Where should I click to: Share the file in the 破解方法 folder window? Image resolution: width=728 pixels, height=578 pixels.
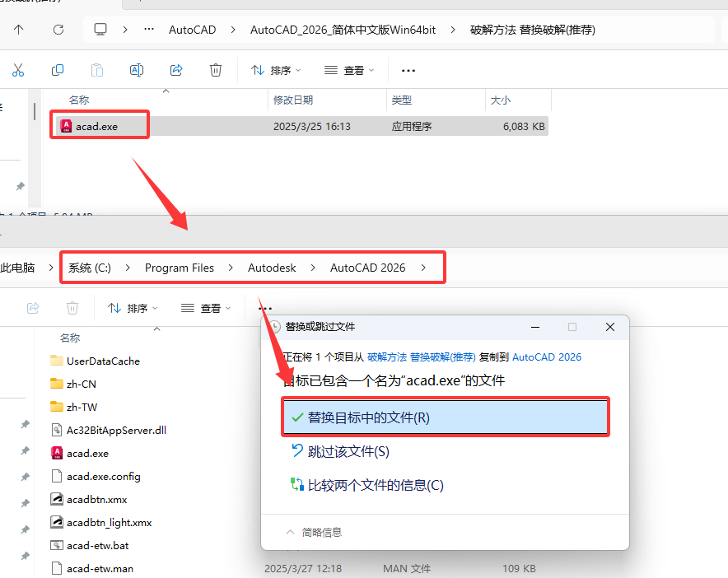click(176, 70)
